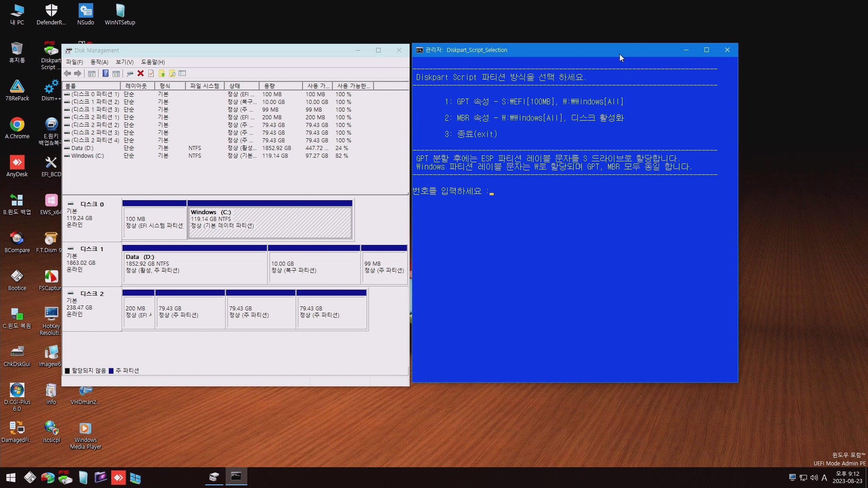Open the iscsicpl desktop icon
Viewport: 868px width, 488px height.
tap(51, 432)
